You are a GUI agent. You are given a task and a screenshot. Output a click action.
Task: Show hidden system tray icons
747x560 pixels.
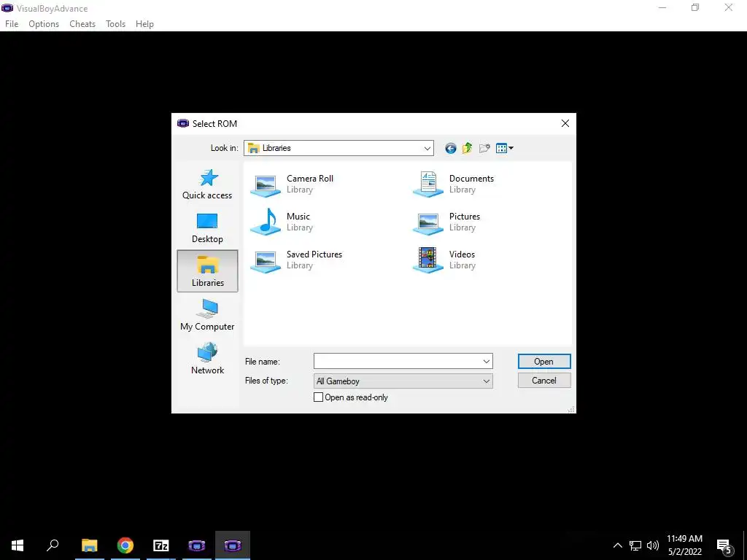(x=617, y=545)
